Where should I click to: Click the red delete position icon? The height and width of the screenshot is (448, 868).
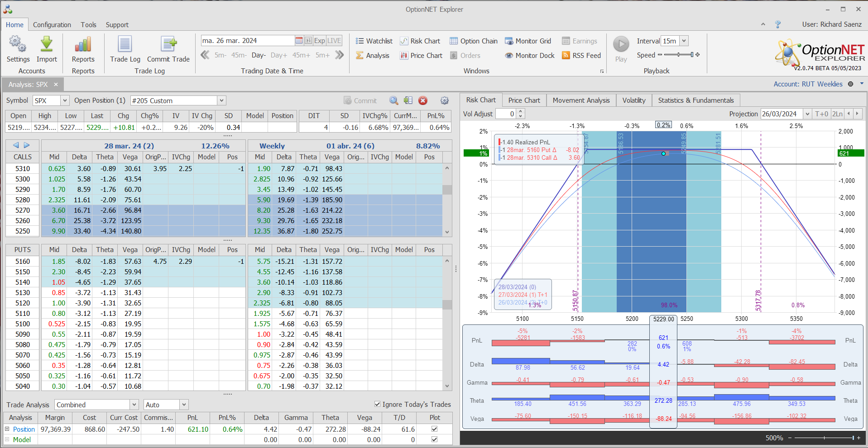tap(423, 100)
